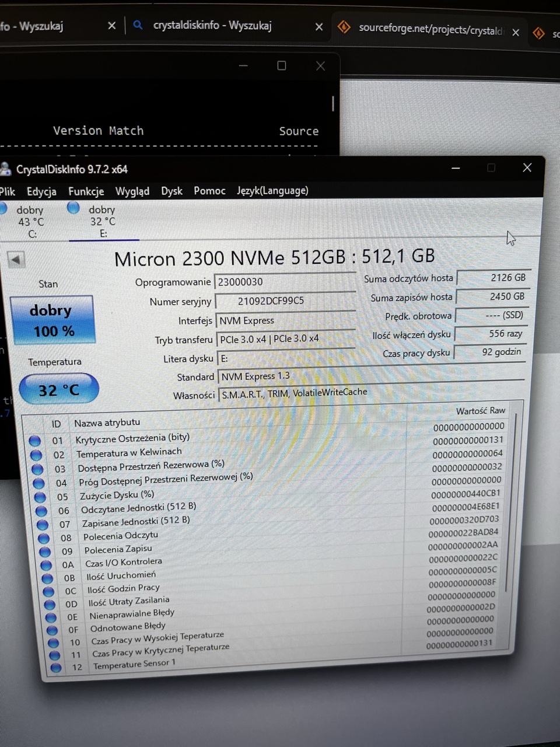The width and height of the screenshot is (560, 747).
Task: Switch to the crystaldiskinfo - Wyszukaj browser tab
Action: (212, 25)
